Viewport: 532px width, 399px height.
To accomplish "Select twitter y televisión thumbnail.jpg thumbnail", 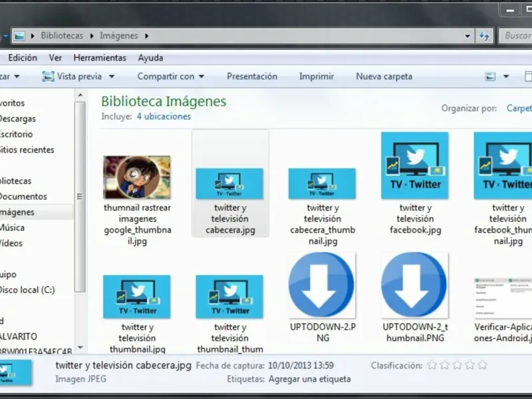I will [137, 297].
